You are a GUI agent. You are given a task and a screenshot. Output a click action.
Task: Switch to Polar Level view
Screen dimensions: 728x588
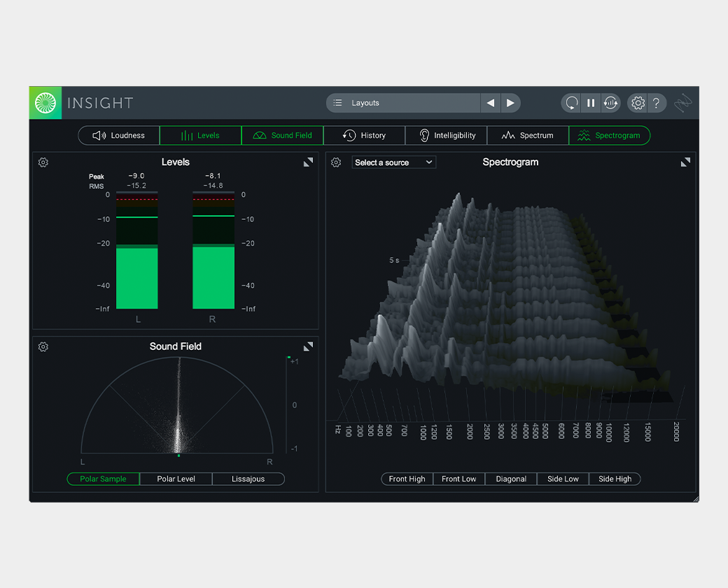(176, 479)
